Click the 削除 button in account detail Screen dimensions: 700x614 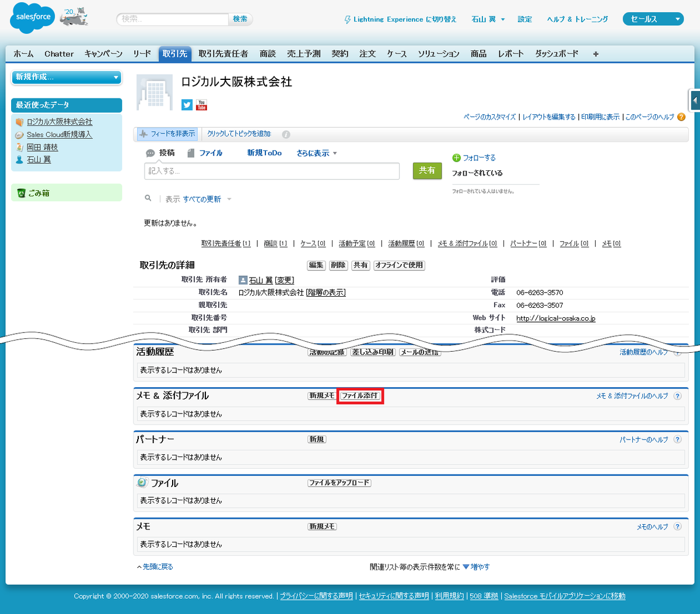point(338,265)
